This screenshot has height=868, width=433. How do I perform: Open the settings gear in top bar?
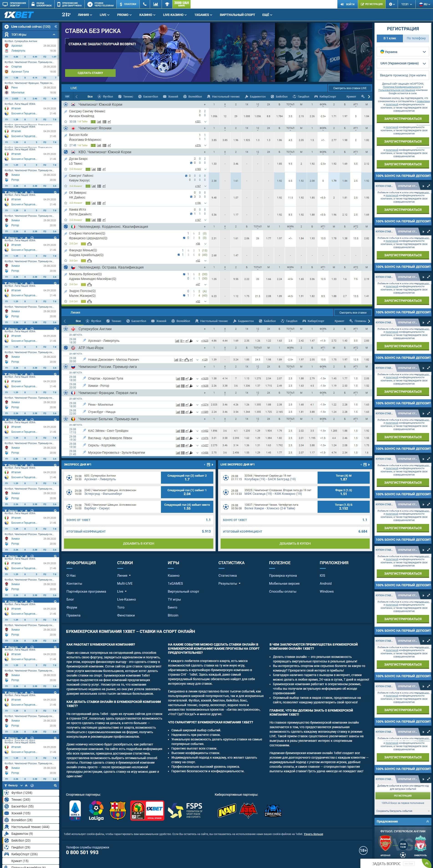pos(392,4)
